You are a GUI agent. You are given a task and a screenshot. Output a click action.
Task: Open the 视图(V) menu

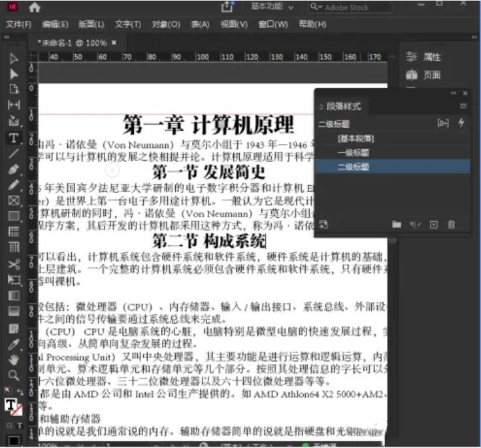point(233,24)
